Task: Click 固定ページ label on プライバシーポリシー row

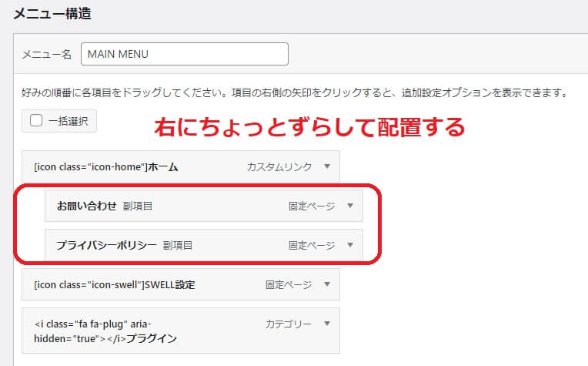Action: [312, 246]
